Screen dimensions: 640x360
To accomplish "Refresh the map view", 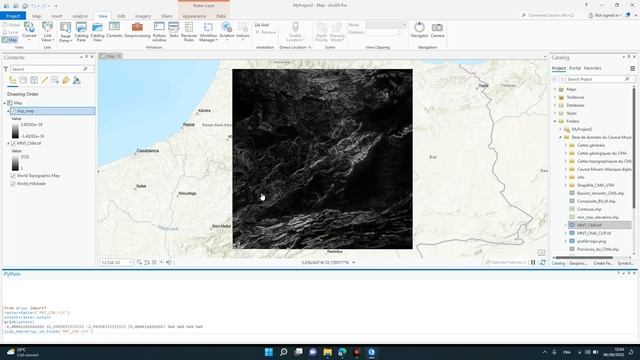I will click(x=543, y=262).
